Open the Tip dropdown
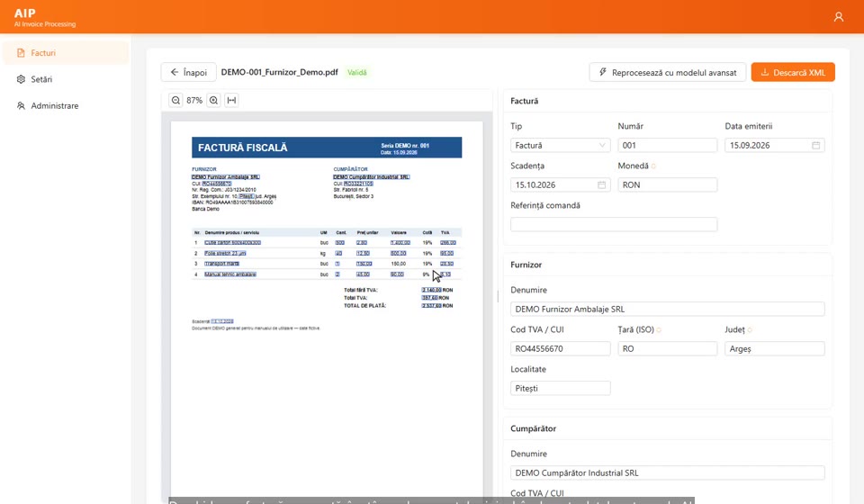 [560, 146]
